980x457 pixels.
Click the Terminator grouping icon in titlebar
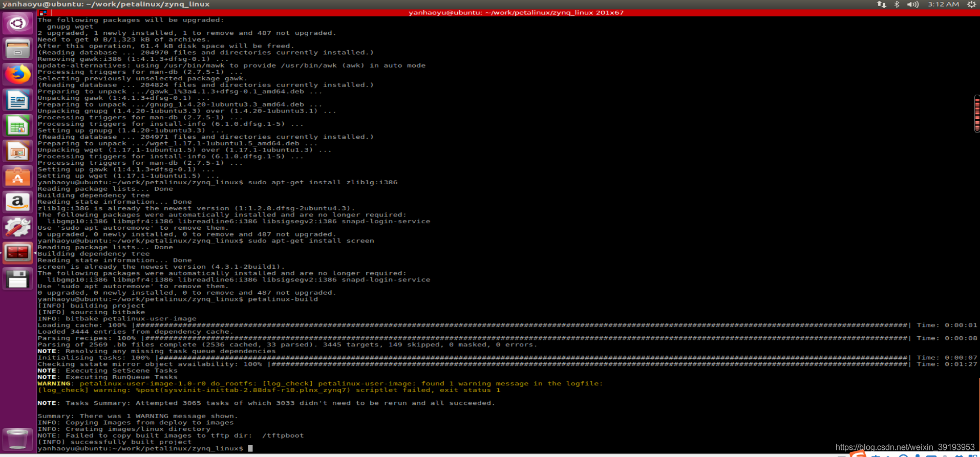[x=43, y=13]
